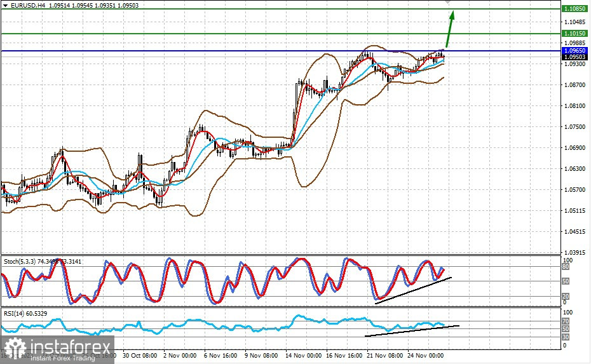Click the 20 level on Stochastic scale

coord(566,297)
